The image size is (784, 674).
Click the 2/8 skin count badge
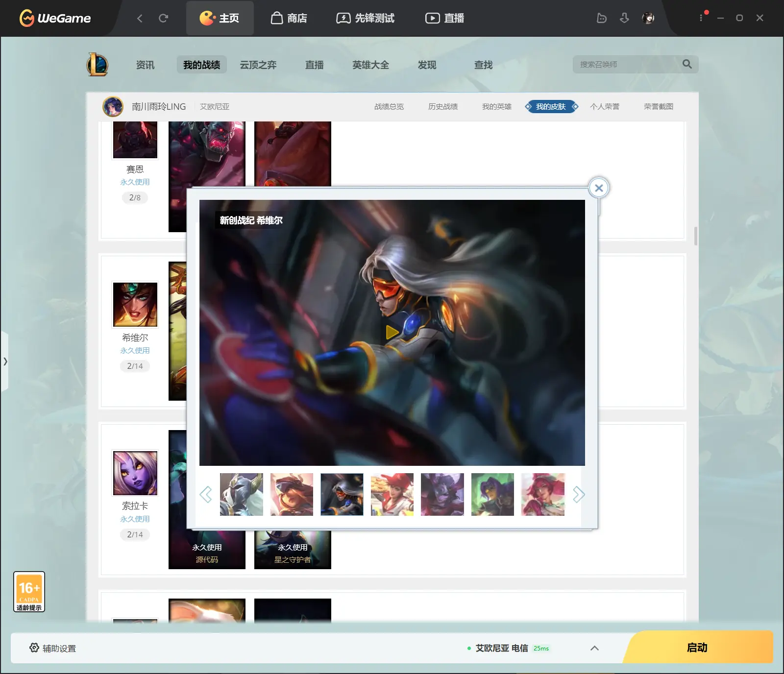tap(135, 197)
